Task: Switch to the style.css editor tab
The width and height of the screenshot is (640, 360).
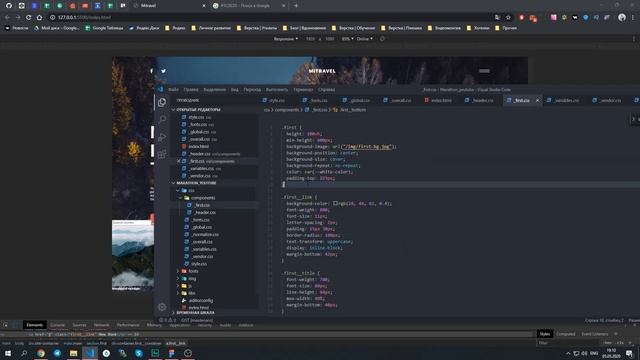Action: point(277,100)
